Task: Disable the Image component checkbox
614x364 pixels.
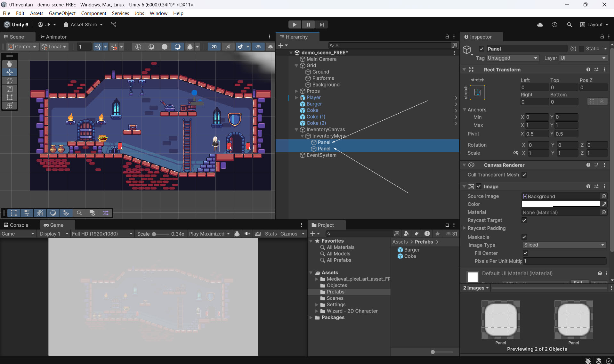Action: pos(479,187)
